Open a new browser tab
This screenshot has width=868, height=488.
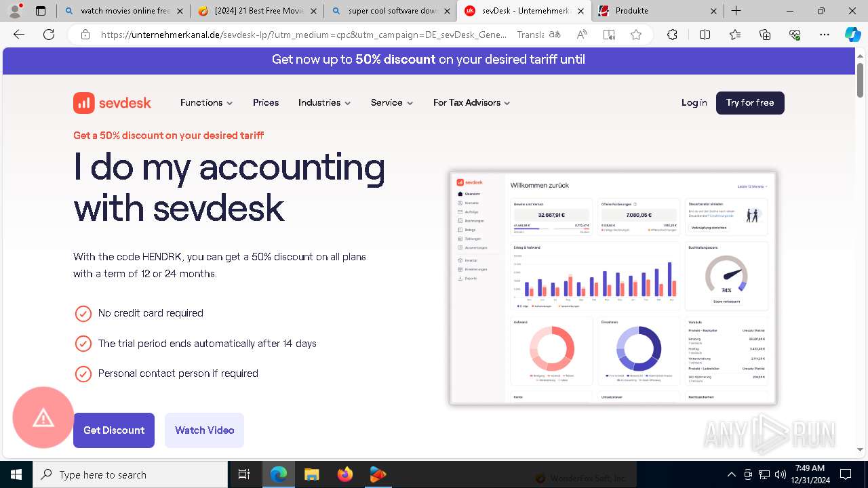tap(736, 11)
